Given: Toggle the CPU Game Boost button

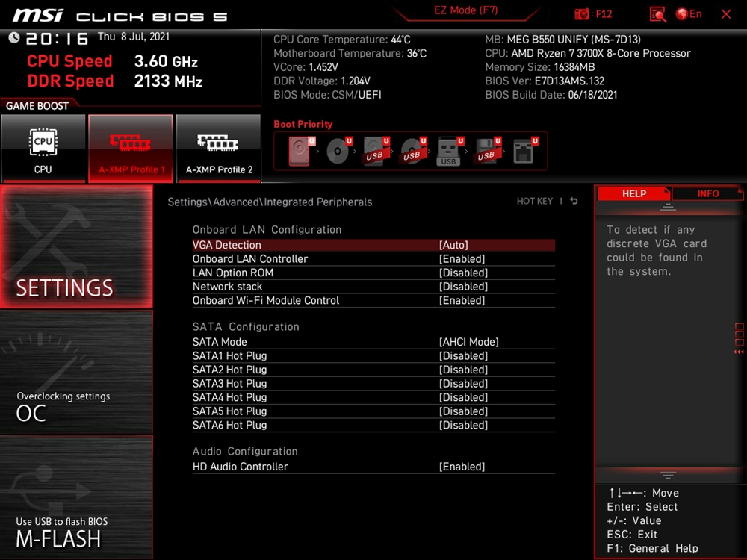Looking at the screenshot, I should (43, 148).
